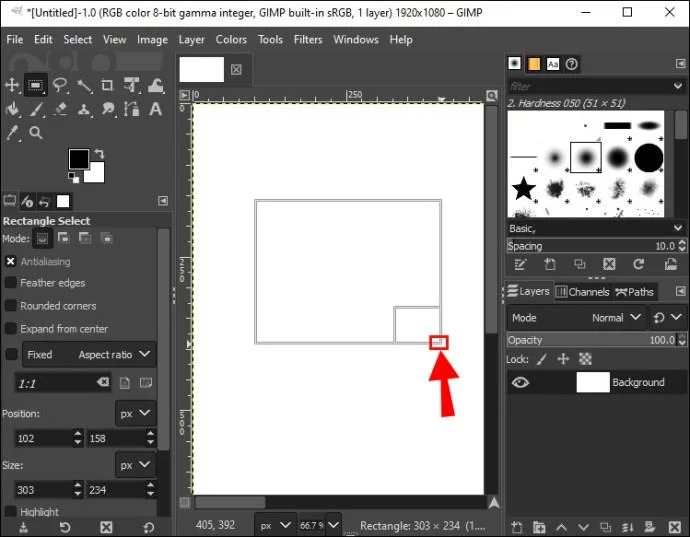Select the Paintbrush tool
Viewport: 690px width, 537px height.
(36, 109)
